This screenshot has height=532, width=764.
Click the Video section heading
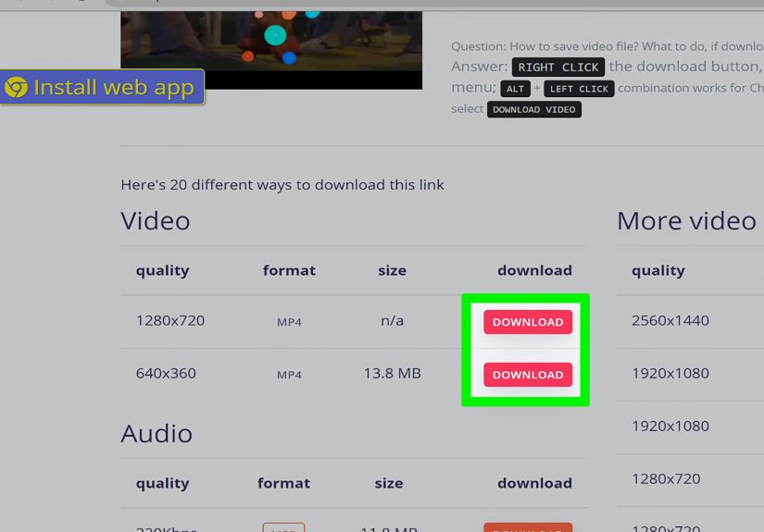point(156,221)
